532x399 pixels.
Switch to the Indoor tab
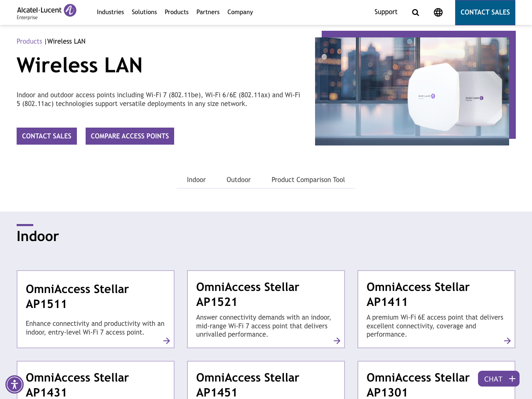(196, 180)
